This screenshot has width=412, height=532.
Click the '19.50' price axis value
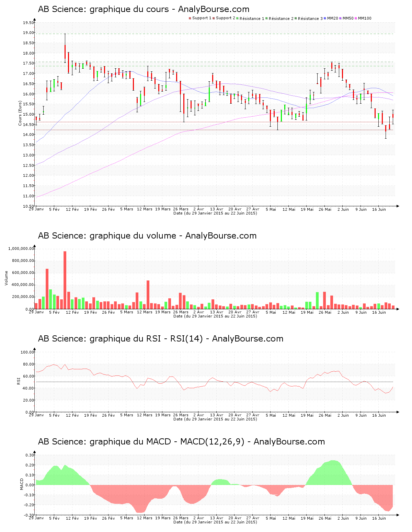28,23
